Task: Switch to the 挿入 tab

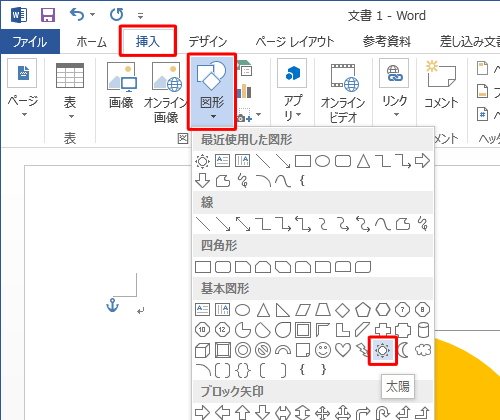Action: click(x=148, y=41)
